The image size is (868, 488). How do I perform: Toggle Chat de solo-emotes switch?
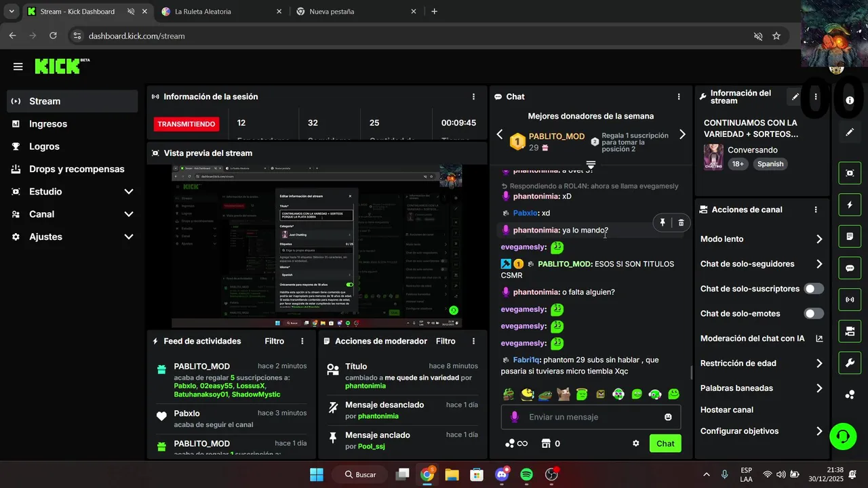814,313
